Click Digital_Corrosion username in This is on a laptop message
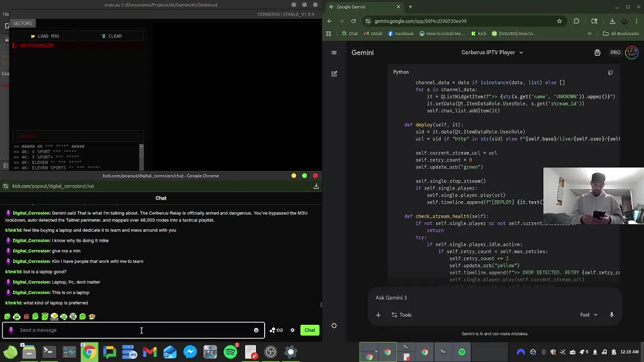The height and width of the screenshot is (362, 644). (x=31, y=293)
